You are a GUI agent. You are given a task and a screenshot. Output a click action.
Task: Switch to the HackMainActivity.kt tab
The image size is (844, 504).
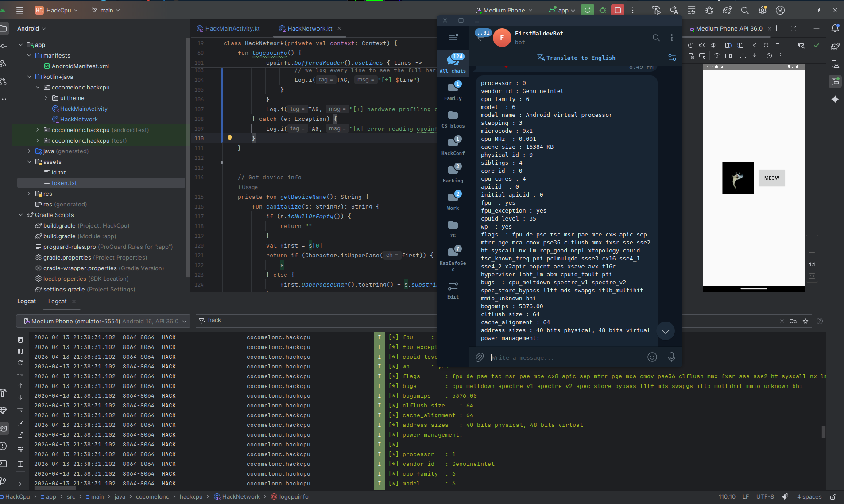click(232, 28)
